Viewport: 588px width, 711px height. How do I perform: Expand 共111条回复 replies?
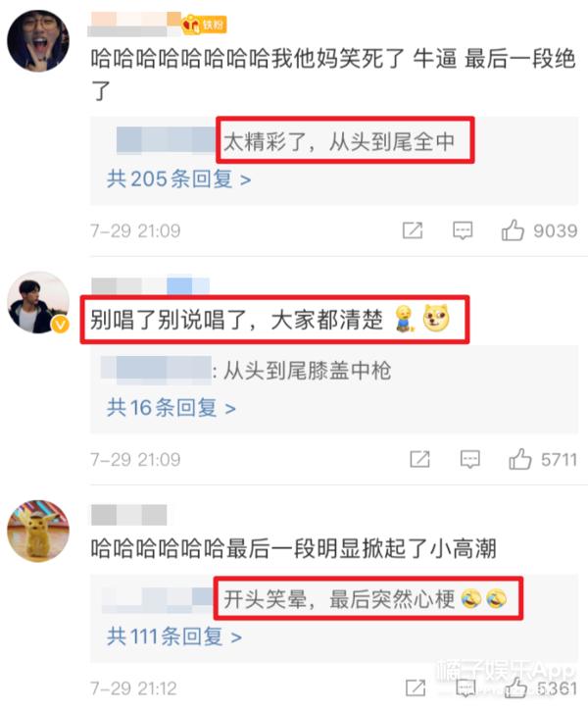174,636
